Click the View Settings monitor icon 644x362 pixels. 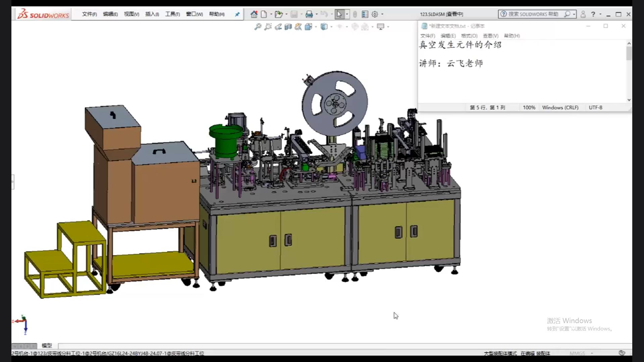(x=380, y=27)
